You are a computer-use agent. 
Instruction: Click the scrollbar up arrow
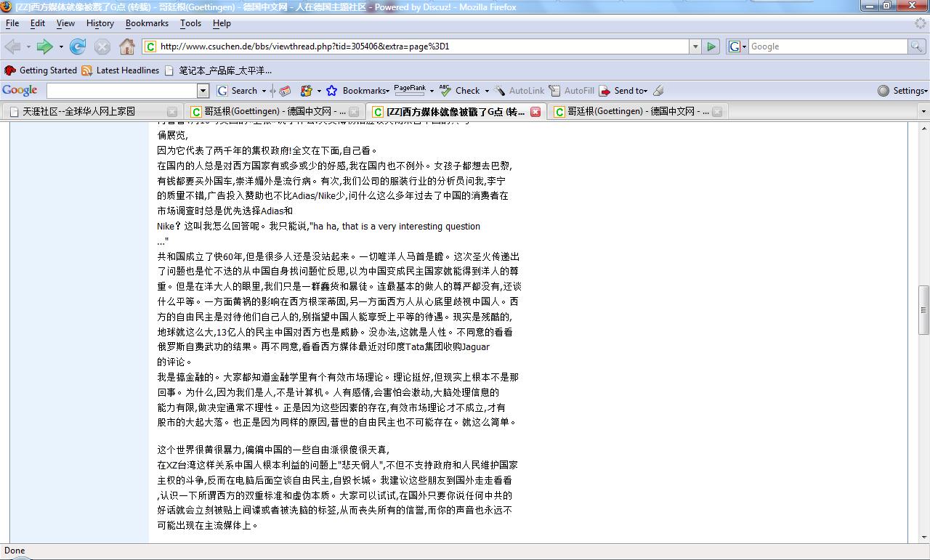click(x=923, y=129)
